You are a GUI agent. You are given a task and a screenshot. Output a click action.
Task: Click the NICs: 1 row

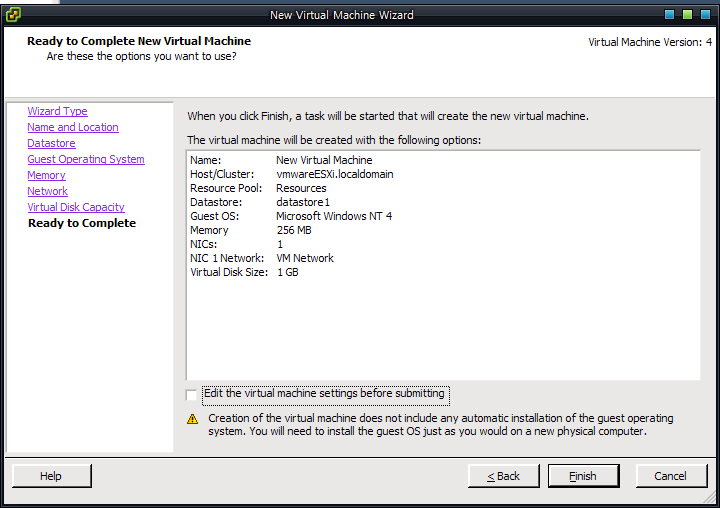[236, 244]
